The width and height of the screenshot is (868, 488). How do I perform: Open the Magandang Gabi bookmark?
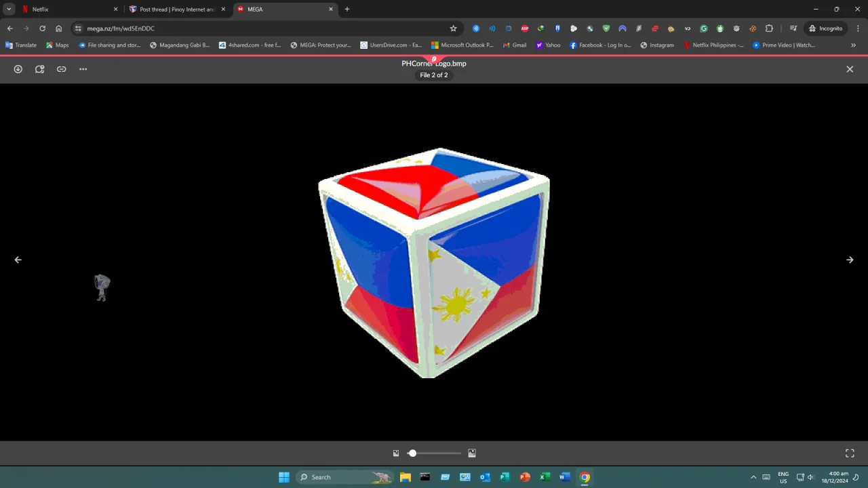180,45
